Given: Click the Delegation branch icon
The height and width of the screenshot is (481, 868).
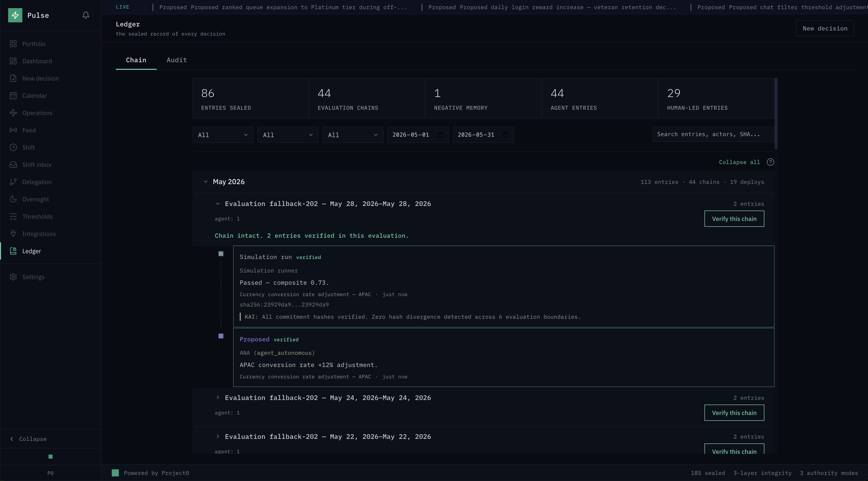Looking at the screenshot, I should coord(13,182).
